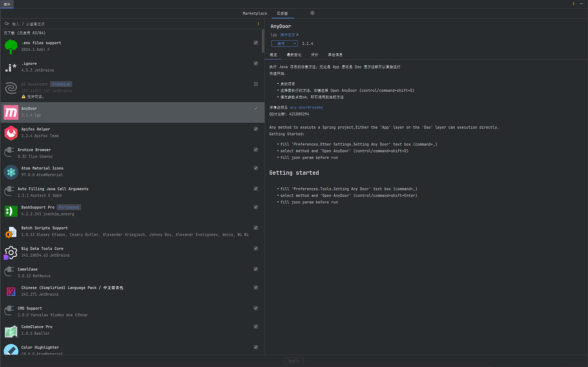
Task: Open the Overview (概览) tab in AnyDoor details
Action: click(273, 55)
